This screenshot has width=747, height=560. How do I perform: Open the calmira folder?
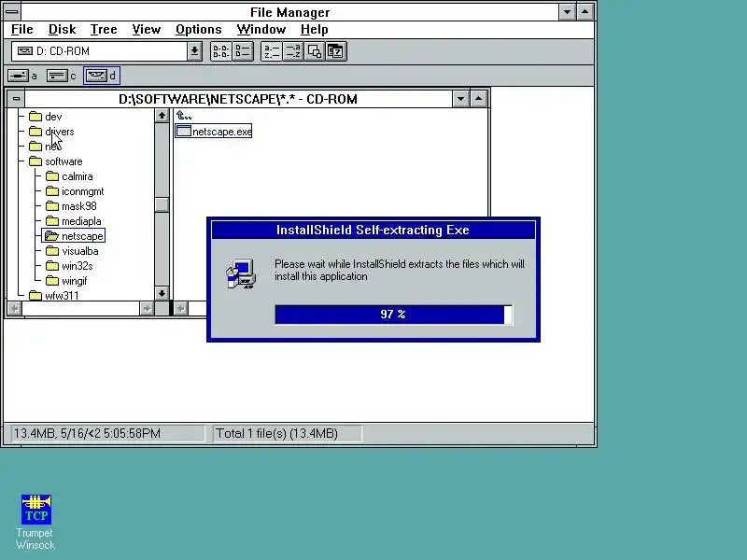(69, 176)
